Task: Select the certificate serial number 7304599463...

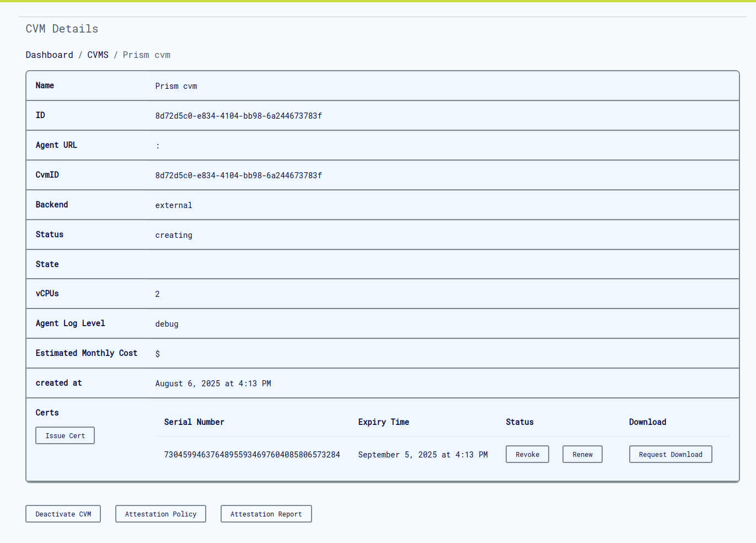Action: (x=252, y=455)
